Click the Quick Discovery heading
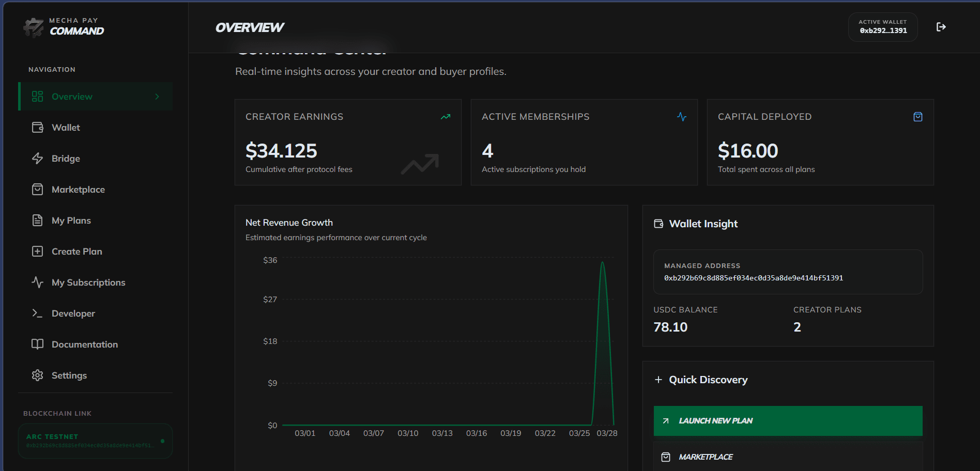The image size is (980, 471). coord(708,380)
